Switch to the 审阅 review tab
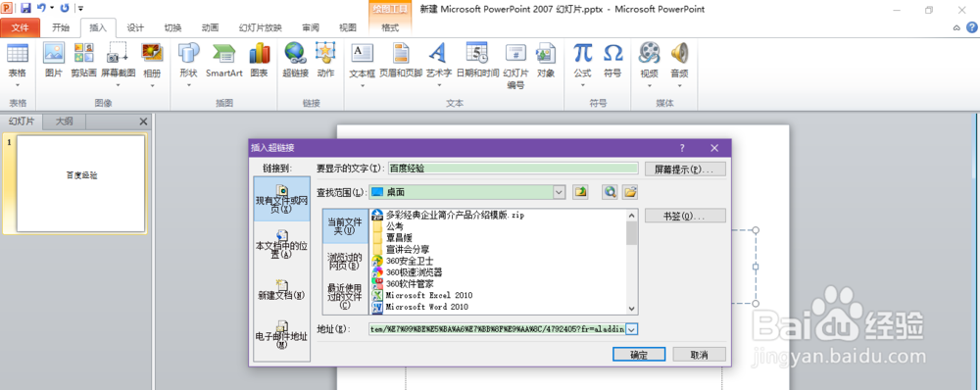 point(311,27)
